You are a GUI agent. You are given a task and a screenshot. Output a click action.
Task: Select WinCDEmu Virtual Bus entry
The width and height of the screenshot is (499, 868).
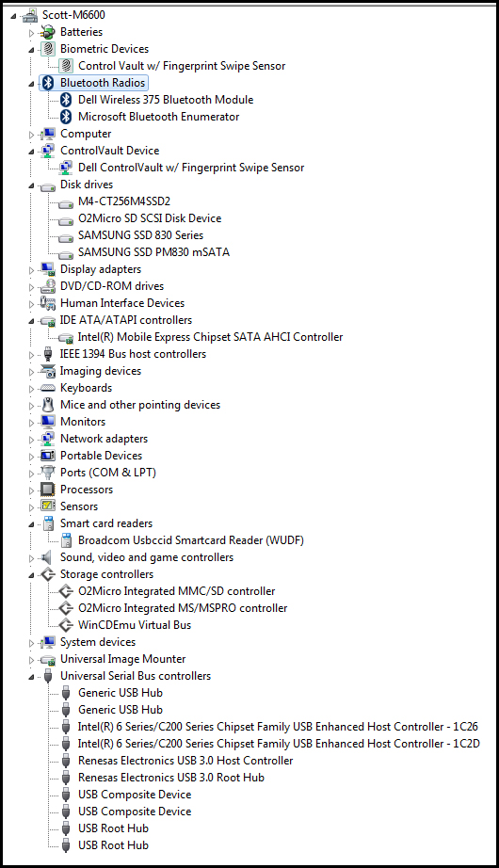click(x=135, y=625)
